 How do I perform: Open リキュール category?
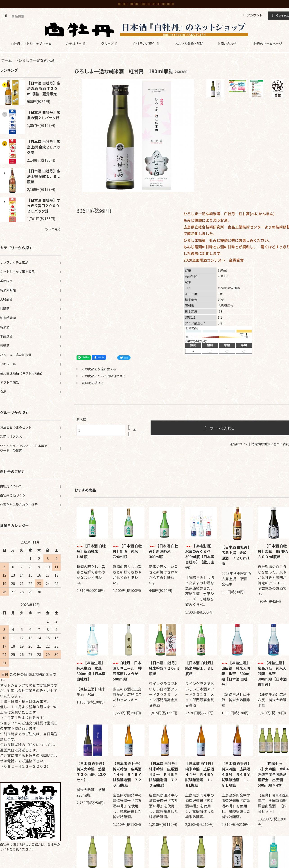tap(30, 364)
